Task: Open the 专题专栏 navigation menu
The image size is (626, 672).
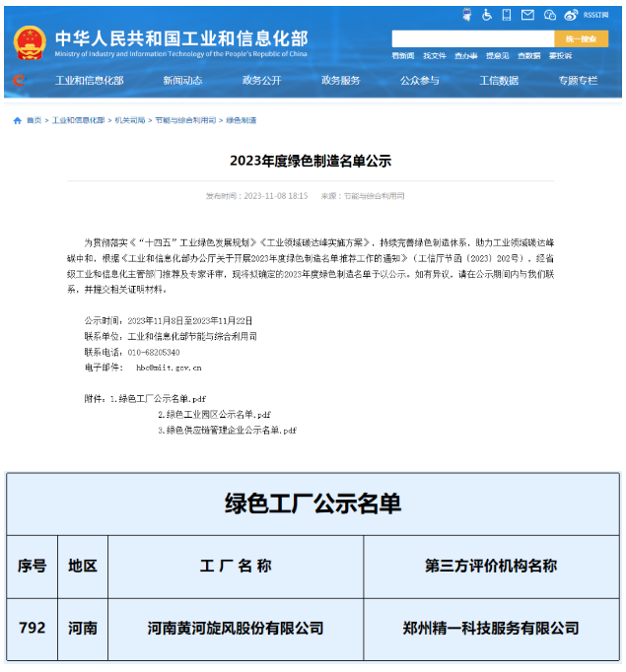Action: (x=578, y=80)
